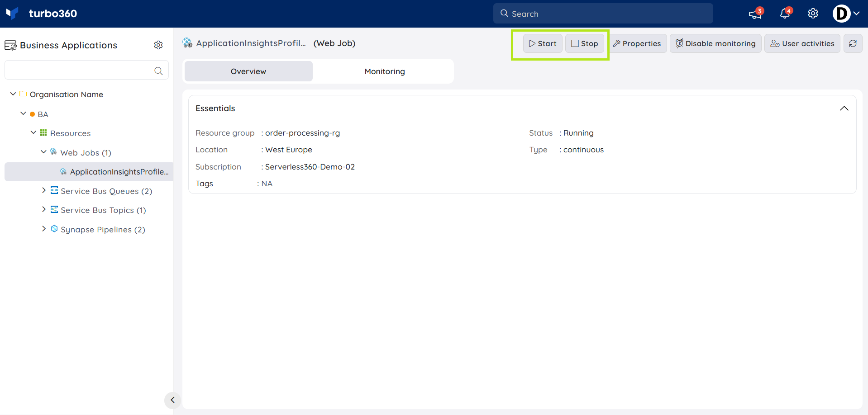Collapse the BA tree node
The width and height of the screenshot is (868, 415).
point(23,113)
